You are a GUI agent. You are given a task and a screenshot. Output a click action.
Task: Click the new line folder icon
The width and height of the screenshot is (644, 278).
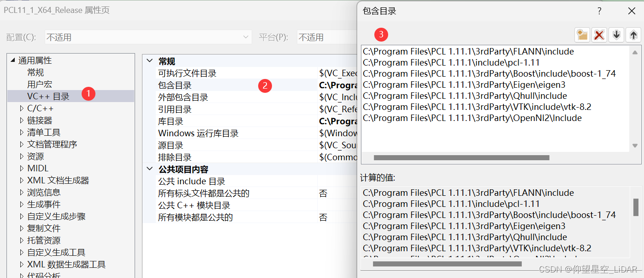582,35
